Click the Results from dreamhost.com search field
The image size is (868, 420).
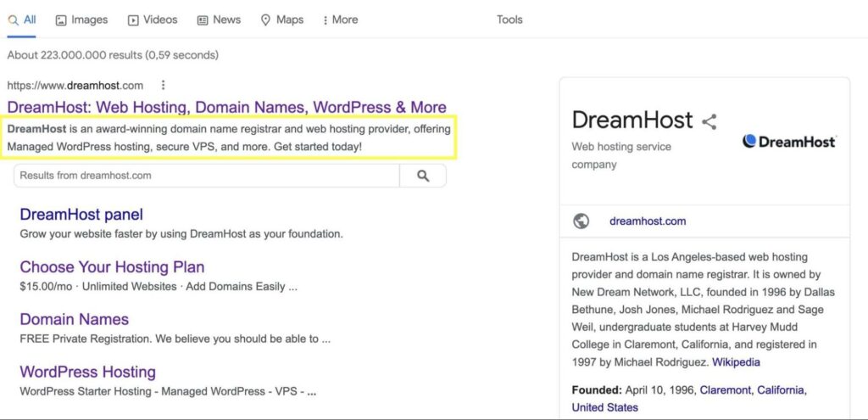pos(207,176)
